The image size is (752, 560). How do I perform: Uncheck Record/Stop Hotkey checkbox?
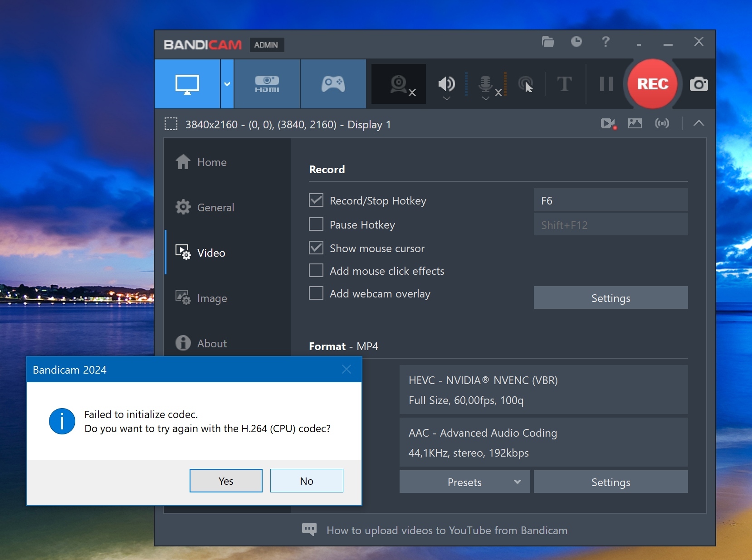(x=316, y=200)
